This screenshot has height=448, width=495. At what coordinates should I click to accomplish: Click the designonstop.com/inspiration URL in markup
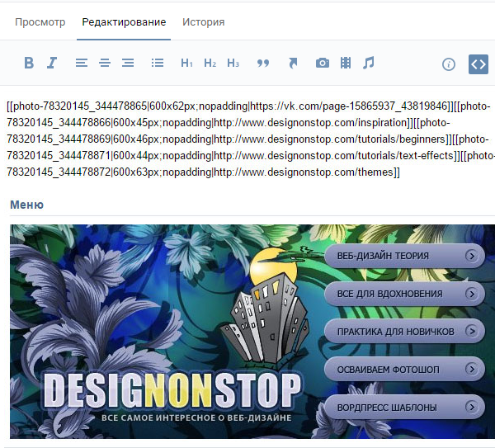(x=311, y=122)
